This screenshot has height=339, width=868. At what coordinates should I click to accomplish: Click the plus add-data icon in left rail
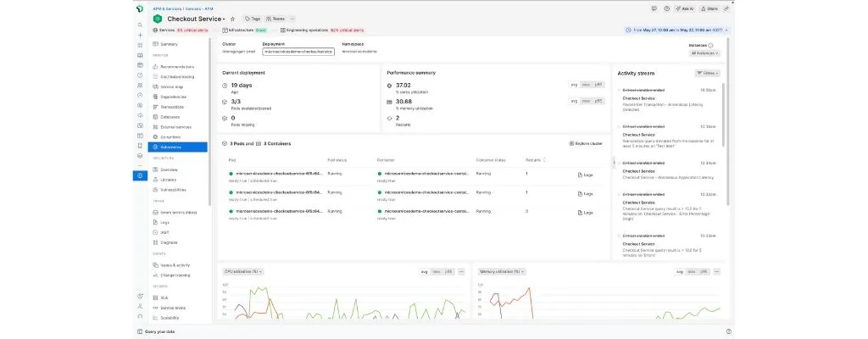click(140, 35)
